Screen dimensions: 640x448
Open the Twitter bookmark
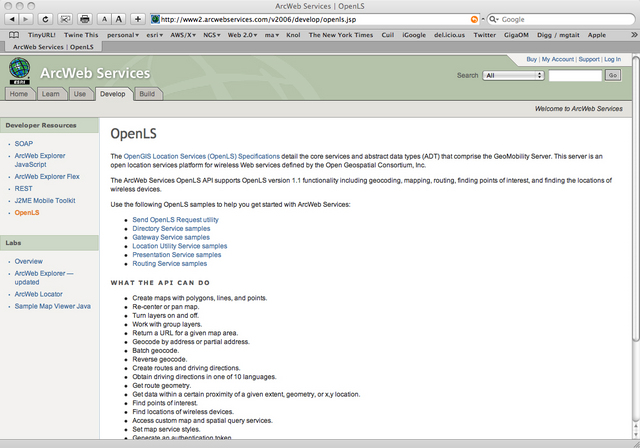click(484, 35)
